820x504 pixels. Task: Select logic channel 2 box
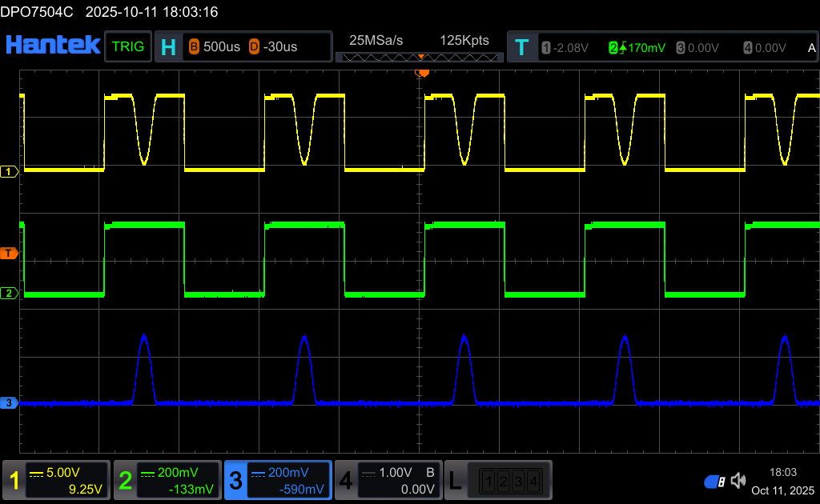pos(504,481)
